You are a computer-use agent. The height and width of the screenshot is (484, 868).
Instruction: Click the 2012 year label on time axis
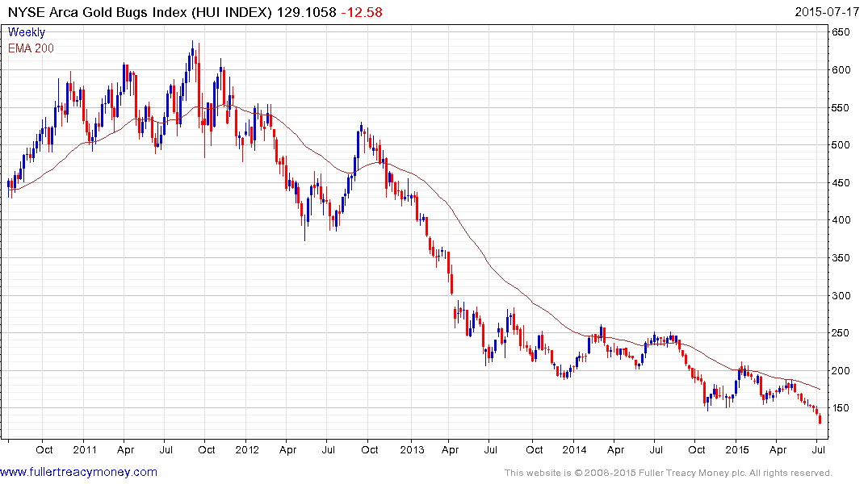[x=247, y=449]
